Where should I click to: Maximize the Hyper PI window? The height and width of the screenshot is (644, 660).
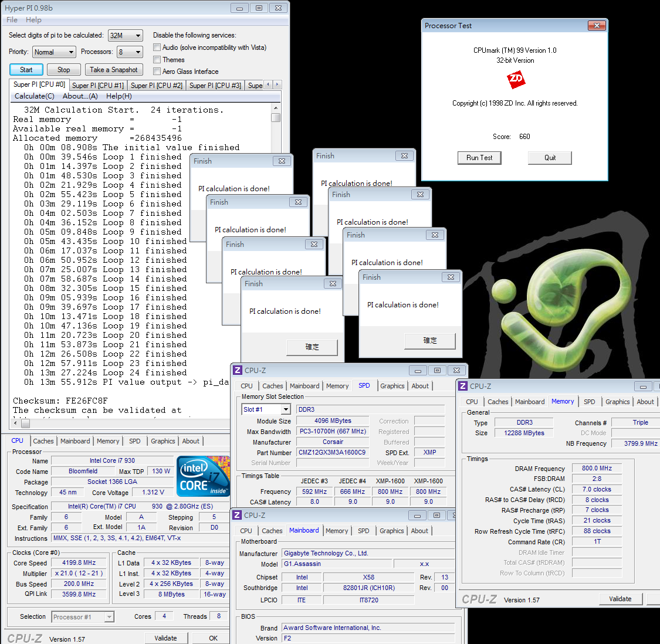[x=259, y=8]
